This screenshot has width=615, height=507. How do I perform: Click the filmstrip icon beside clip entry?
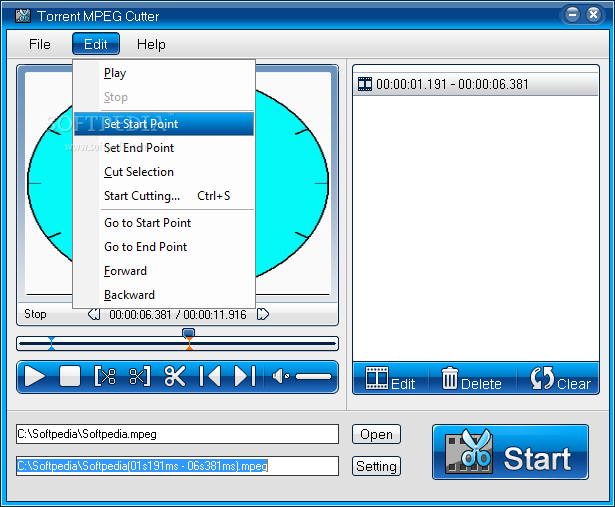tap(365, 84)
